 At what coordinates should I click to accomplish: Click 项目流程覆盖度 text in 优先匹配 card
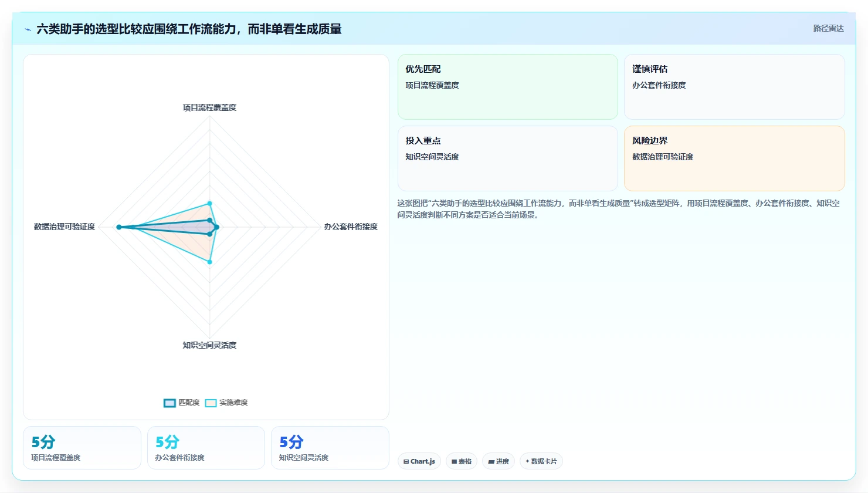[432, 85]
